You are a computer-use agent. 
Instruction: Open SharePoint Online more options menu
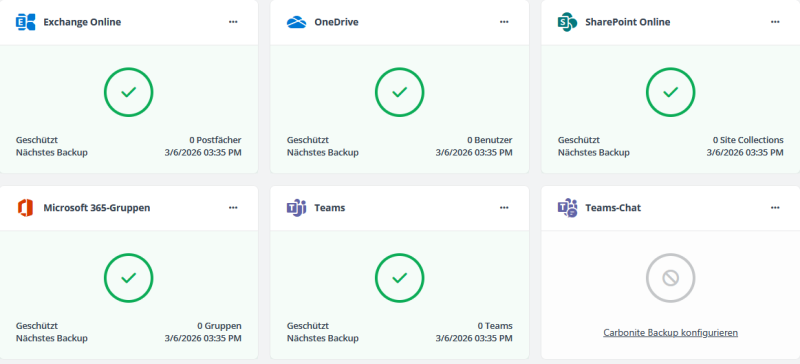[775, 22]
